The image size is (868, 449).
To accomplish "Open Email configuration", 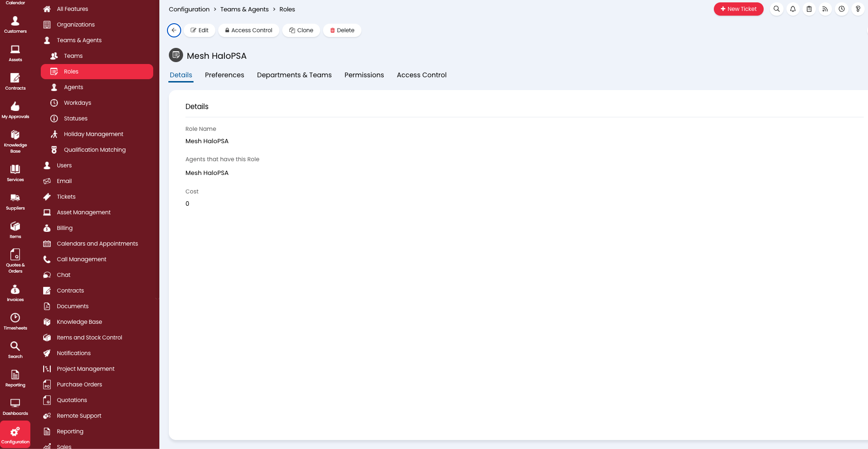I will (x=97, y=181).
